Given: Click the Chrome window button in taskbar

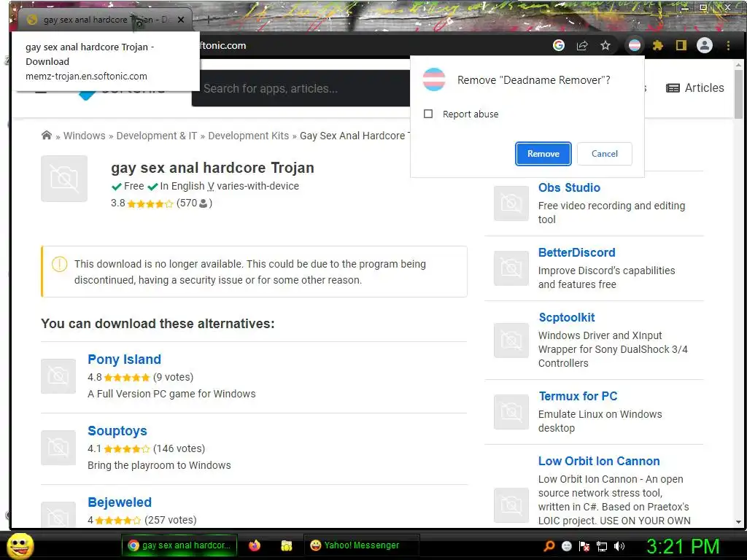Looking at the screenshot, I should pyautogui.click(x=179, y=545).
